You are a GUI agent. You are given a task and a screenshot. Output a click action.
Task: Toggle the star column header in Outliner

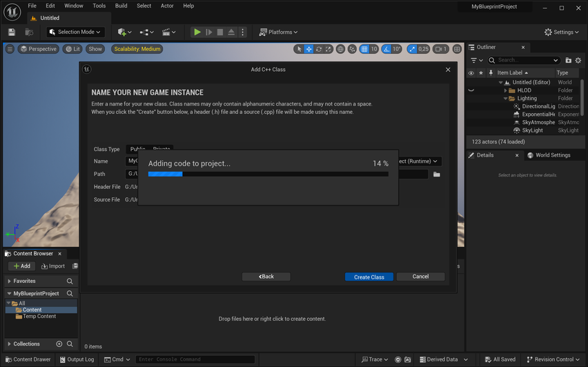[481, 72]
